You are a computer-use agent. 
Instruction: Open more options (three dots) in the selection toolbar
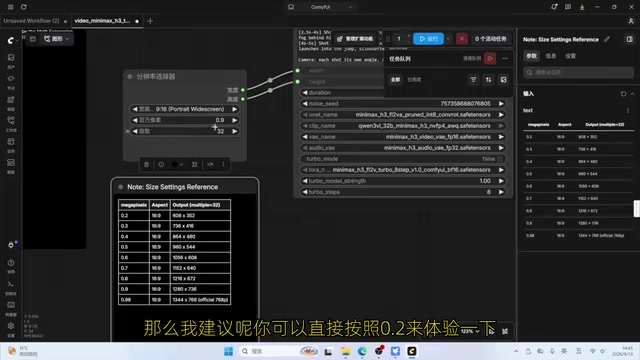coord(223,164)
